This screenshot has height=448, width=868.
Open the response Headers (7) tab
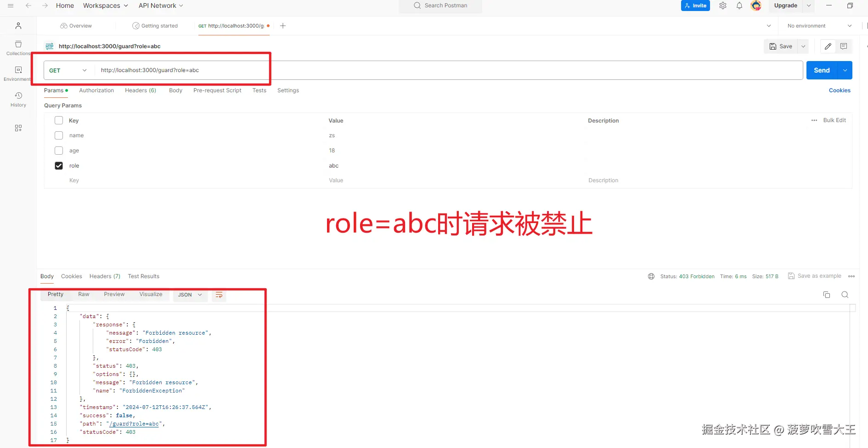(104, 276)
